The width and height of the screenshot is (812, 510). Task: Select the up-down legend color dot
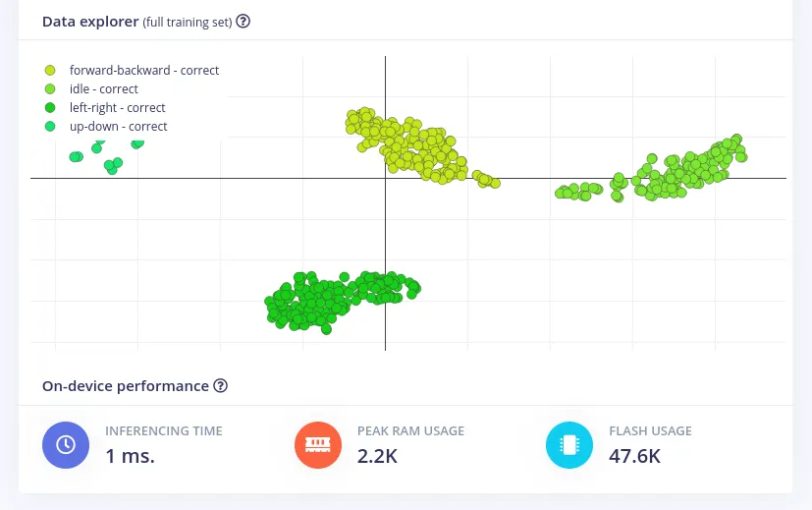click(50, 127)
